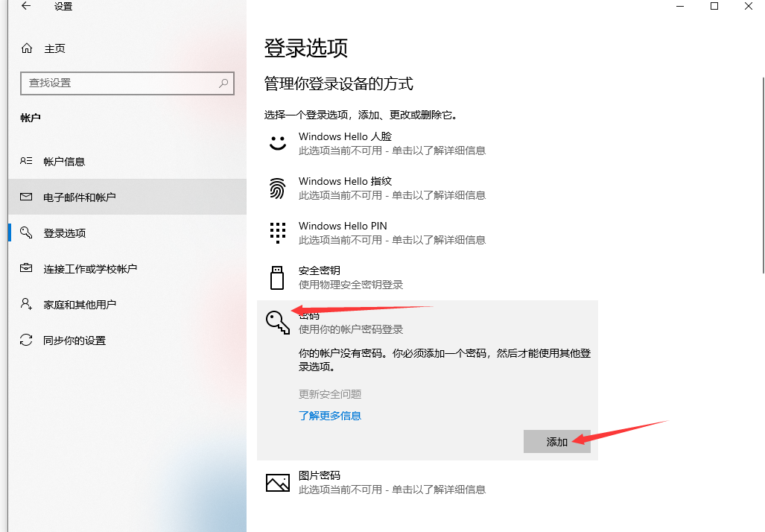Click the home icon next to 主页
Image resolution: width=765 pixels, height=532 pixels.
click(x=27, y=48)
